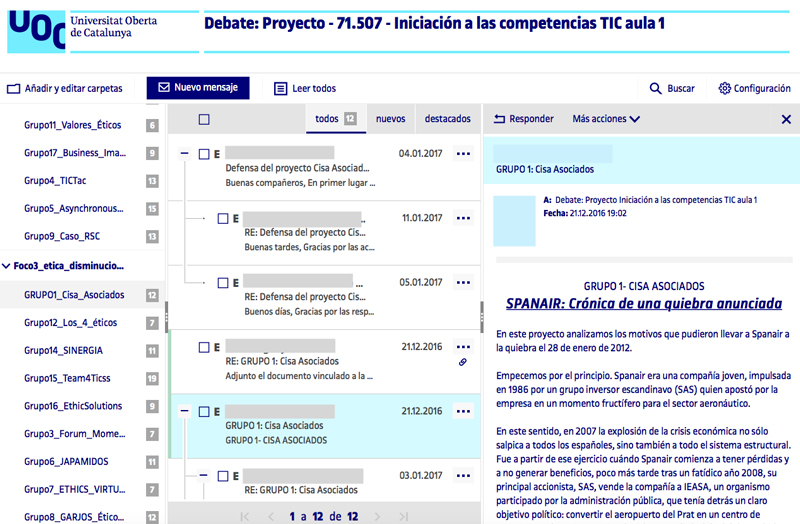Toggle the select-all messages checkbox
This screenshot has width=800, height=524.
point(204,119)
